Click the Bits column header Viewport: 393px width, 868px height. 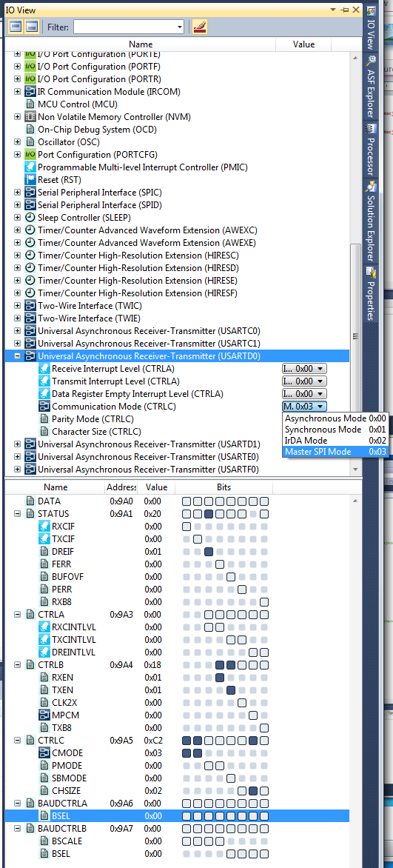coord(224,488)
